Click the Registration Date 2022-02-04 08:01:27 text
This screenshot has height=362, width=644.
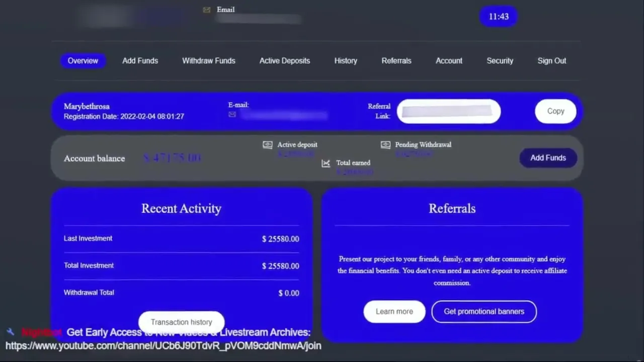click(x=124, y=117)
